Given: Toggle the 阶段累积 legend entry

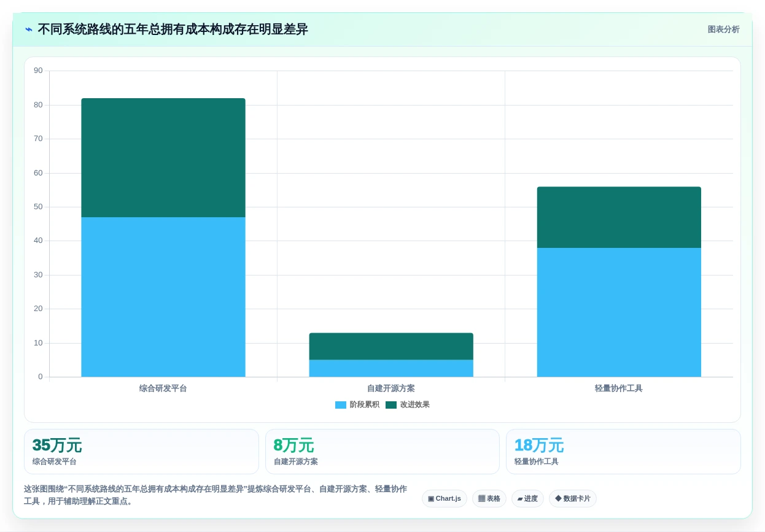Looking at the screenshot, I should pyautogui.click(x=357, y=405).
